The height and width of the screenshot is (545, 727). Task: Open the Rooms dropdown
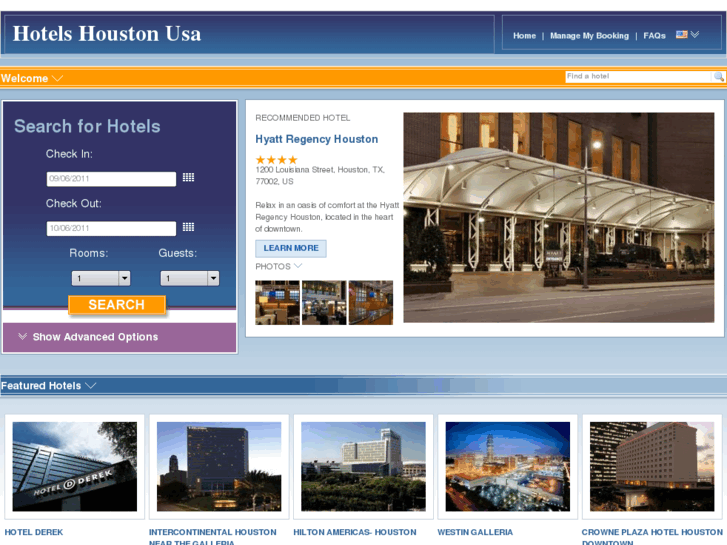coord(101,278)
